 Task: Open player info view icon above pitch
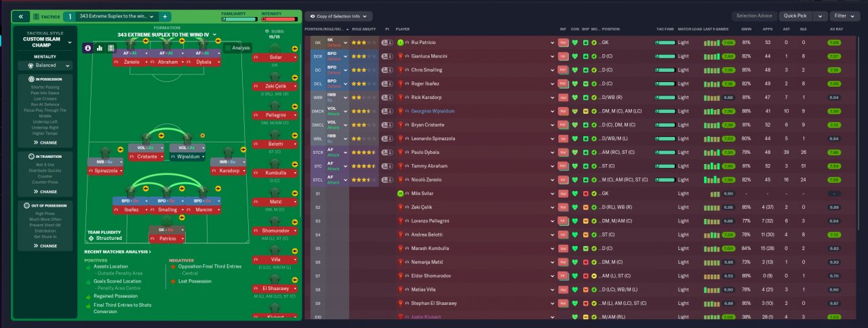88,47
